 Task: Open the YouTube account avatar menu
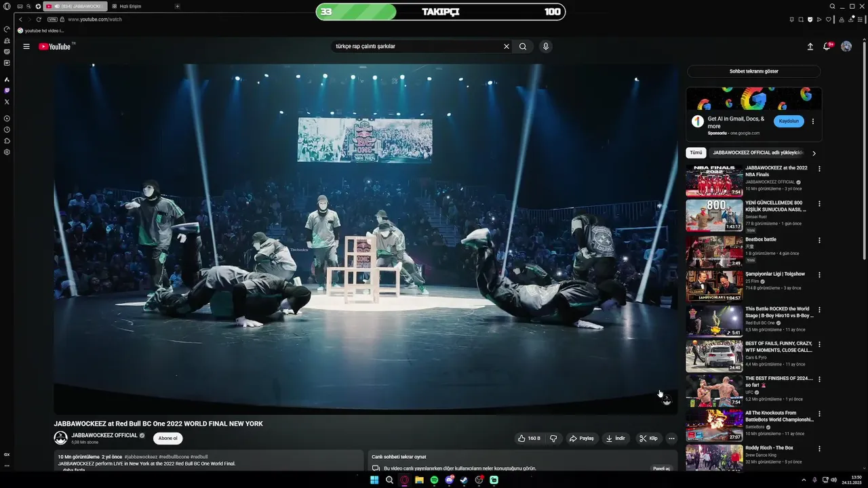coord(846,47)
